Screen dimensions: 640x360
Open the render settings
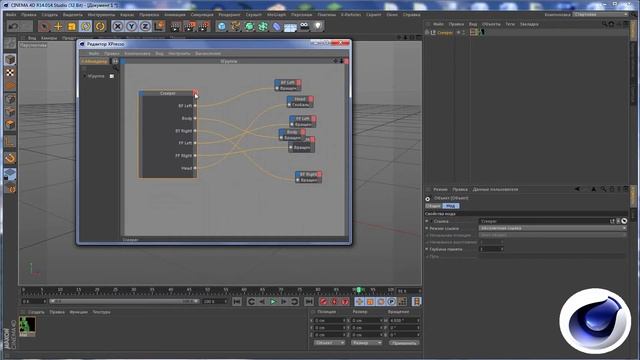point(203,27)
